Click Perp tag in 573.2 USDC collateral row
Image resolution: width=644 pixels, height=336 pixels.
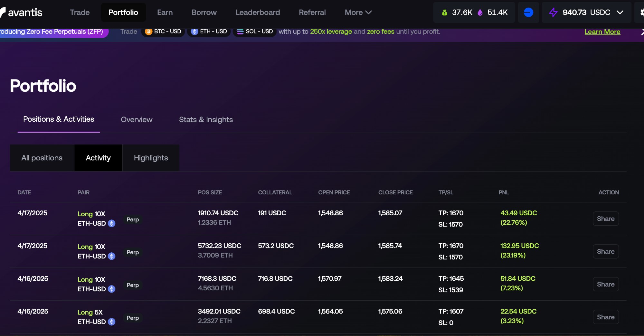point(133,252)
